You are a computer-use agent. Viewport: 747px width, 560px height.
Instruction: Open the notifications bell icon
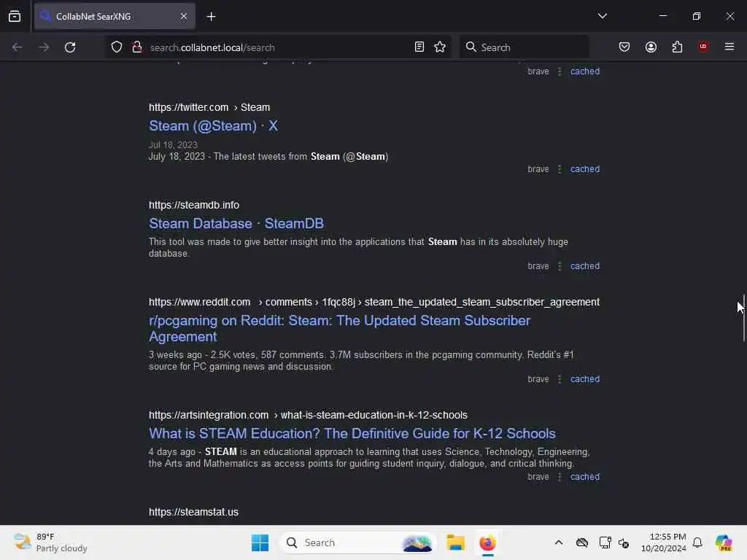[697, 542]
